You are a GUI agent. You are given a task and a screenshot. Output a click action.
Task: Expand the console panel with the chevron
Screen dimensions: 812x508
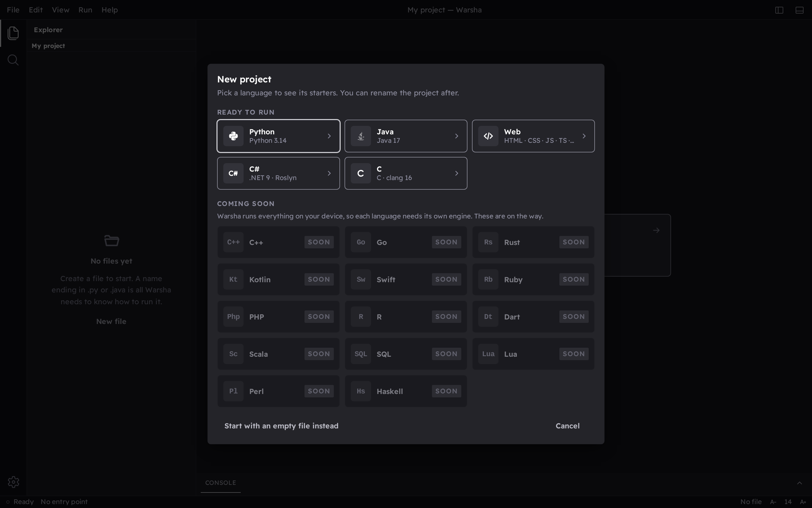point(800,483)
